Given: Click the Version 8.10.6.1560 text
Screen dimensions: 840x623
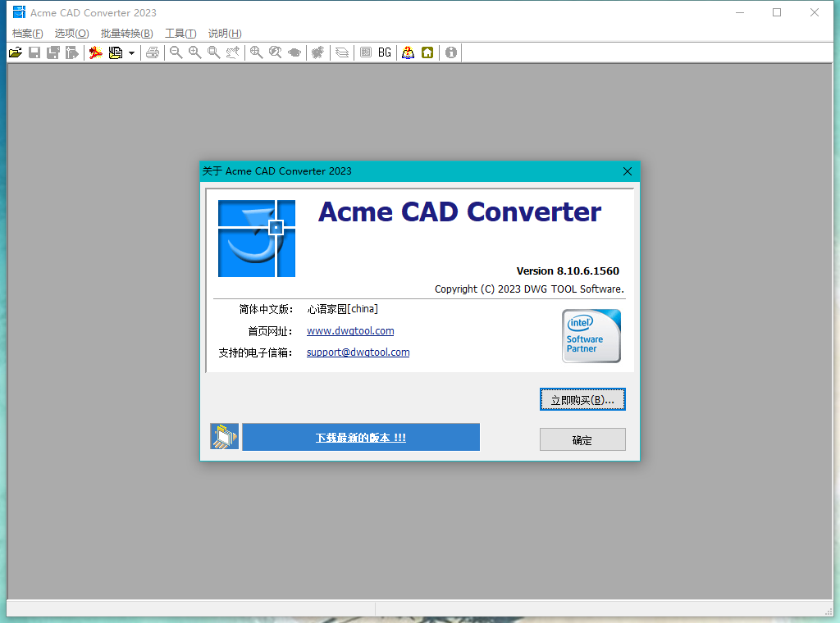Looking at the screenshot, I should tap(568, 271).
